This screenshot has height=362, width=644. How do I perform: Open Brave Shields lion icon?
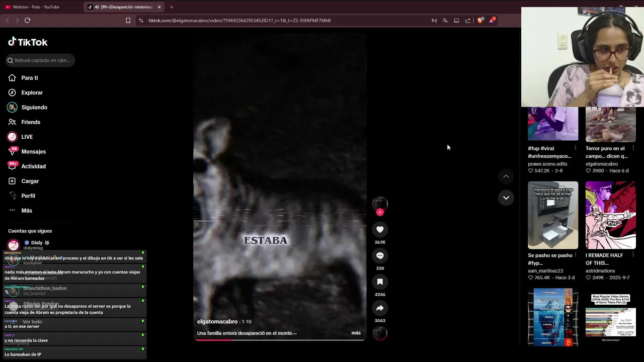[480, 20]
